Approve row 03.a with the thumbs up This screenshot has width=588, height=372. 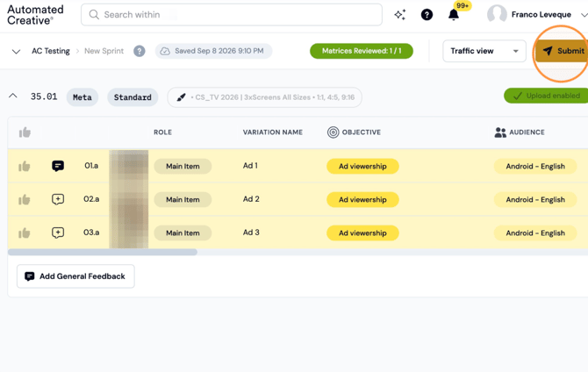coord(25,232)
